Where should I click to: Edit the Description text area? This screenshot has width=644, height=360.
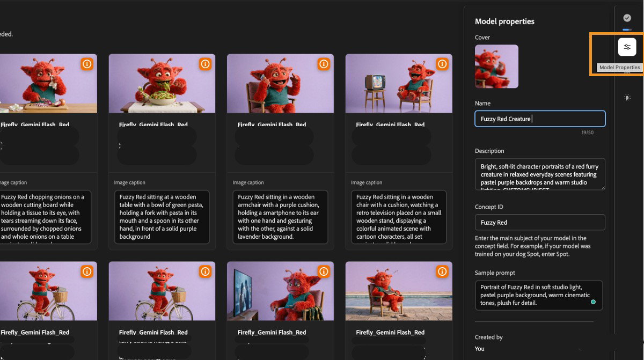click(540, 174)
